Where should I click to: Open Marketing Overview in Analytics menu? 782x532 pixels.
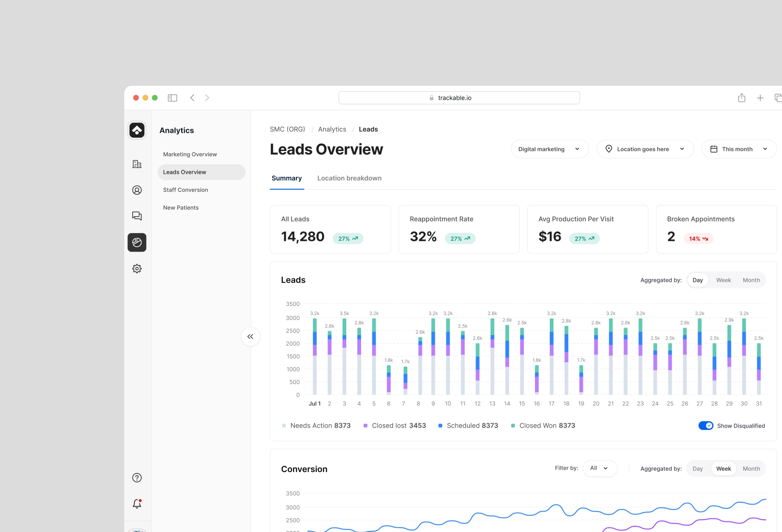(x=190, y=154)
